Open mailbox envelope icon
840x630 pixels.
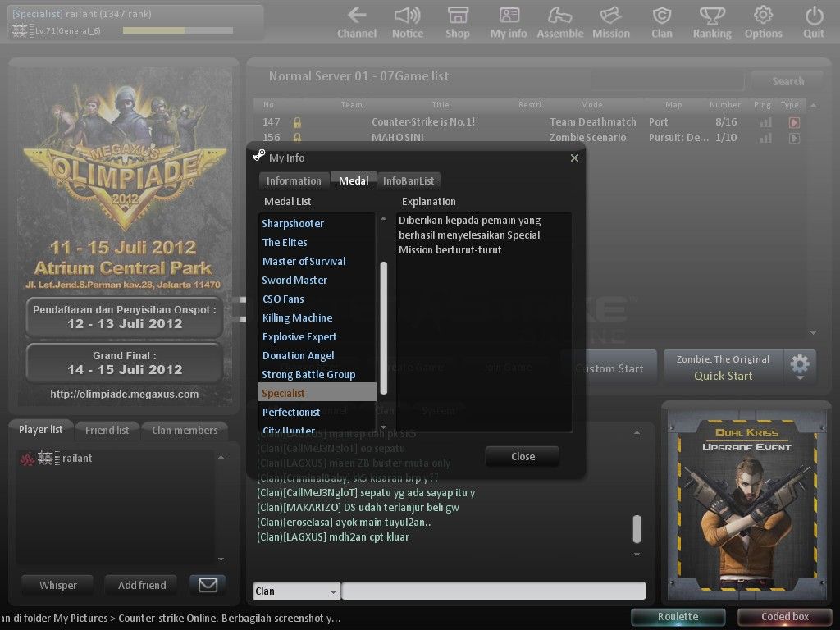pos(208,584)
